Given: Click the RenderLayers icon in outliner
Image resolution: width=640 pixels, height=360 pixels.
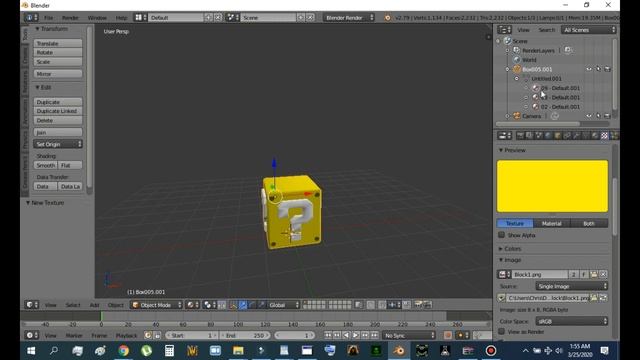Looking at the screenshot, I should [517, 50].
